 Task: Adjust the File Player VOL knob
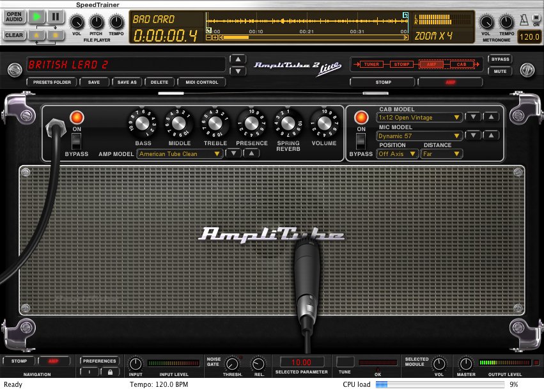pos(77,22)
